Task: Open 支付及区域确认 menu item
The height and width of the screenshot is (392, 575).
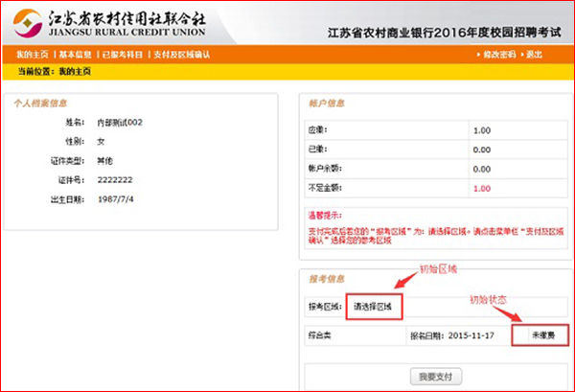Action: 182,55
